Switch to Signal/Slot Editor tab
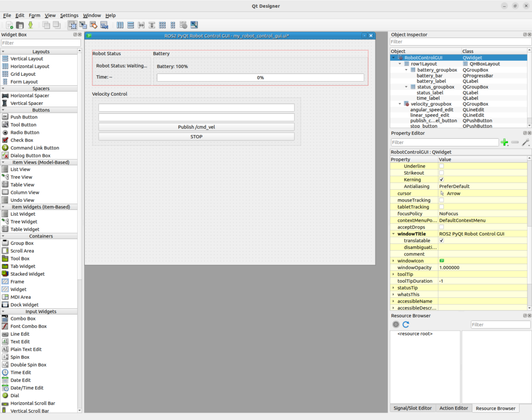Image resolution: width=532 pixels, height=420 pixels. click(x=412, y=408)
